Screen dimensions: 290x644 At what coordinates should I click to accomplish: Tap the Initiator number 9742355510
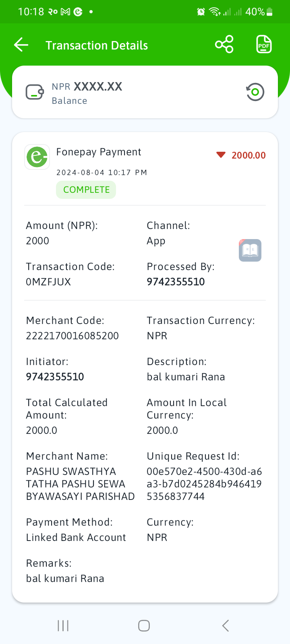[55, 377]
